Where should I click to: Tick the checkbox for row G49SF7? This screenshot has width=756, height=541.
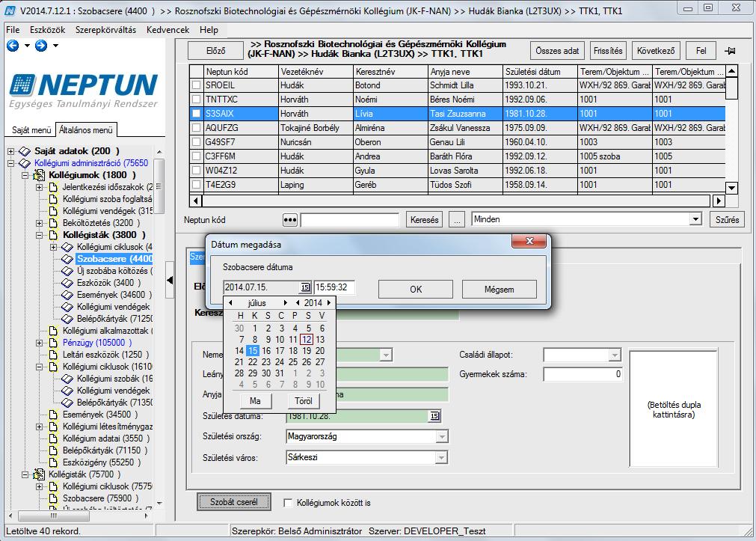click(196, 142)
